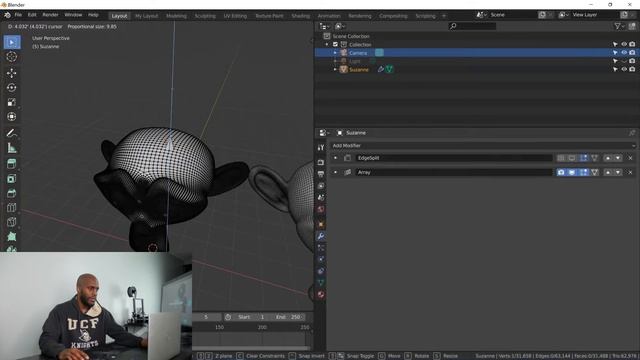Open the Add Modifier dropdown

point(483,146)
